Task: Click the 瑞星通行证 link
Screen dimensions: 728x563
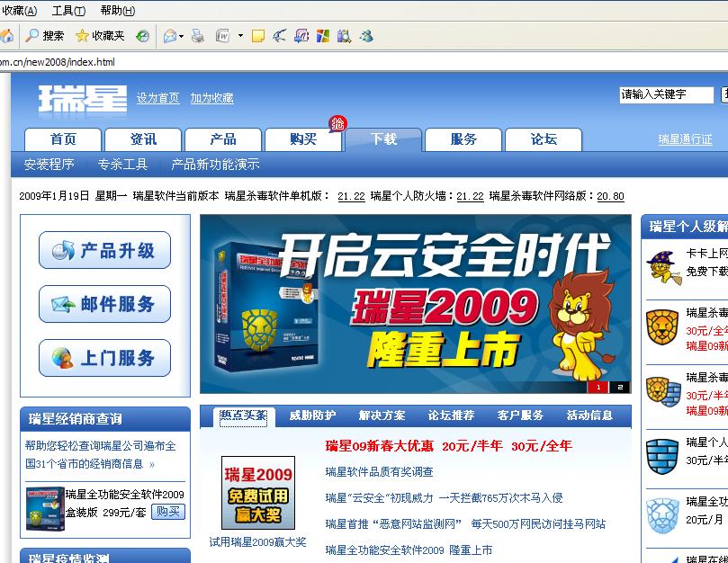Action: (x=686, y=139)
